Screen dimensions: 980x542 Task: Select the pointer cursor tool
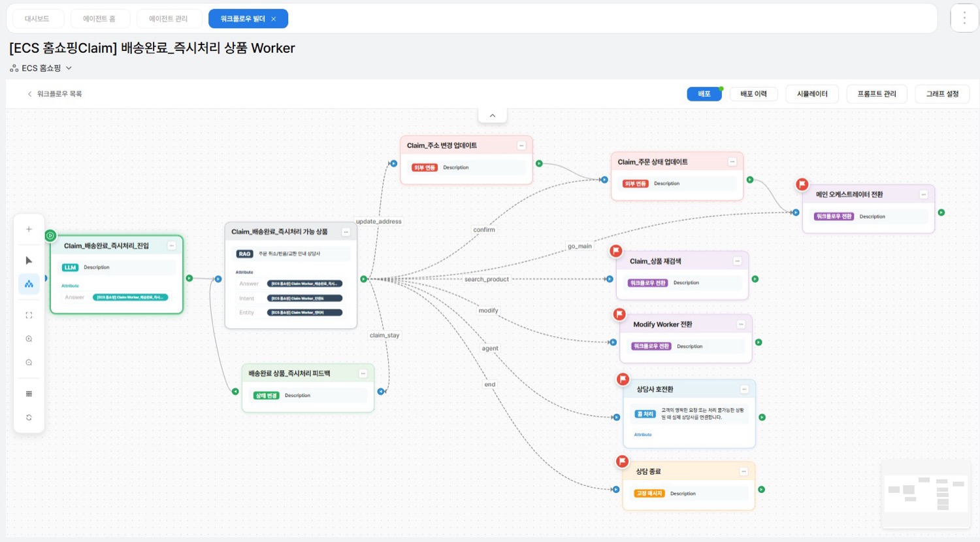coord(29,260)
